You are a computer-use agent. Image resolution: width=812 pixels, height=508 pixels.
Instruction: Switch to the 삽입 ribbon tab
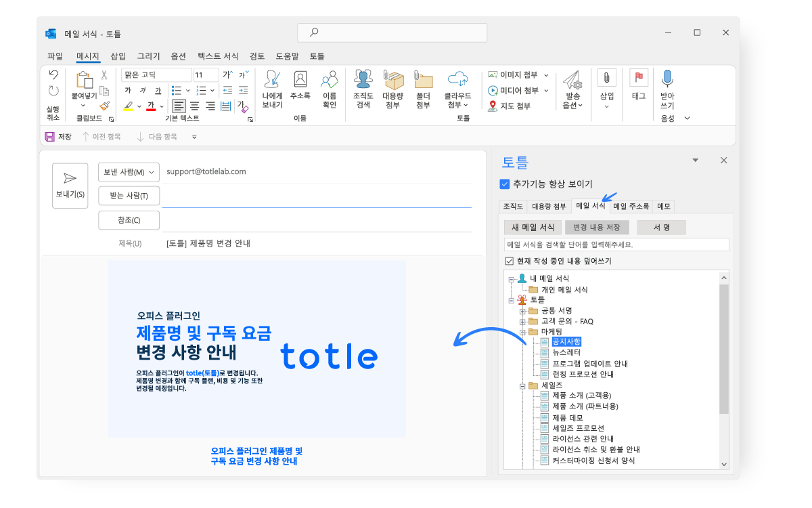coord(118,56)
